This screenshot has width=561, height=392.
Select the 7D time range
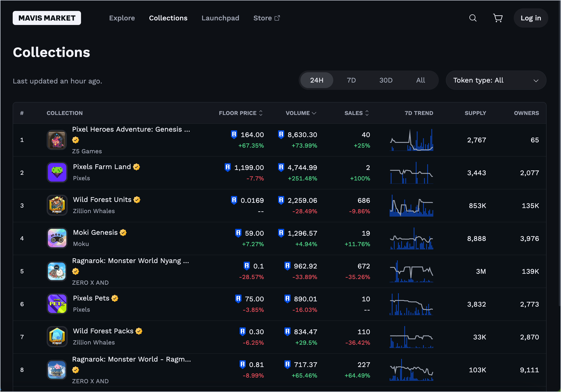pos(351,80)
